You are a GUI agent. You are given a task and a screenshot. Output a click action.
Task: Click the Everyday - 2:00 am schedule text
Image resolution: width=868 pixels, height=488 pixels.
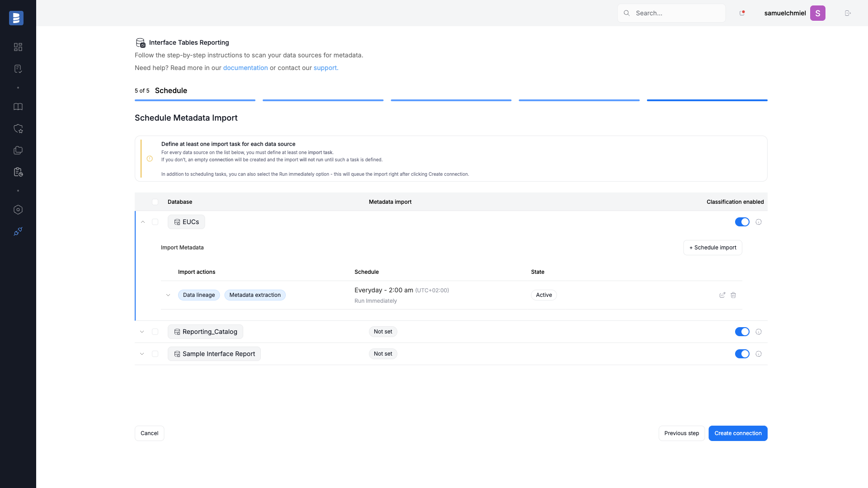pos(384,290)
